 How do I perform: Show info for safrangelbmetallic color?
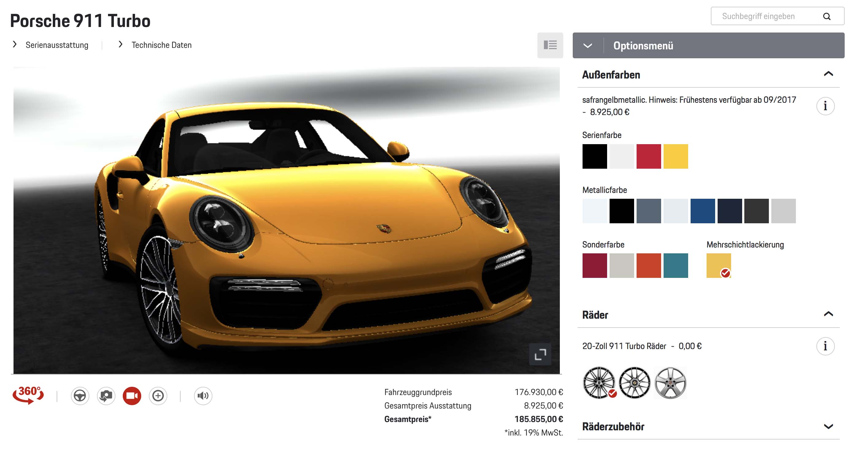click(825, 106)
